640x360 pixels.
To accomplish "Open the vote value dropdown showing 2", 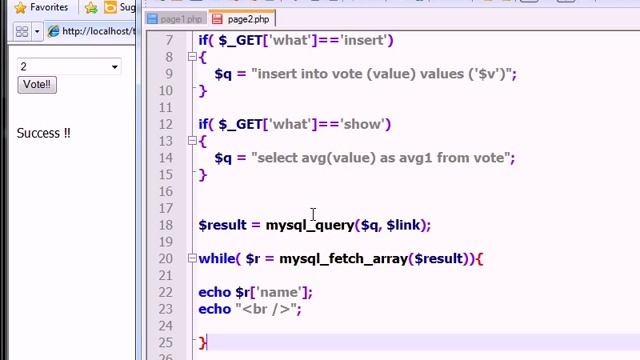I will coord(69,67).
